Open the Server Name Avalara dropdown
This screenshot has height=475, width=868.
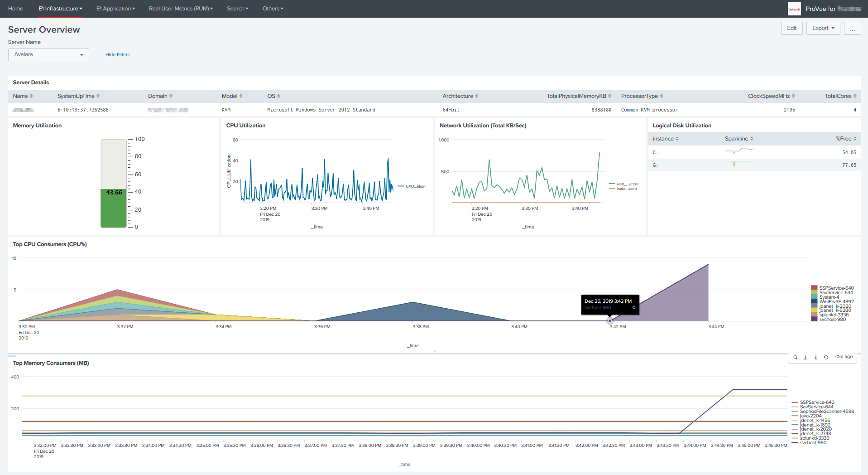(x=48, y=55)
